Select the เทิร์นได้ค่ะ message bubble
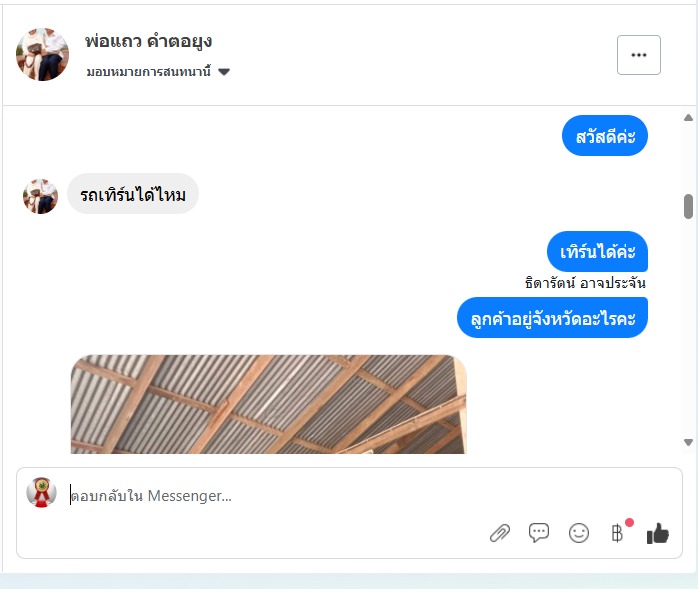 [x=597, y=252]
